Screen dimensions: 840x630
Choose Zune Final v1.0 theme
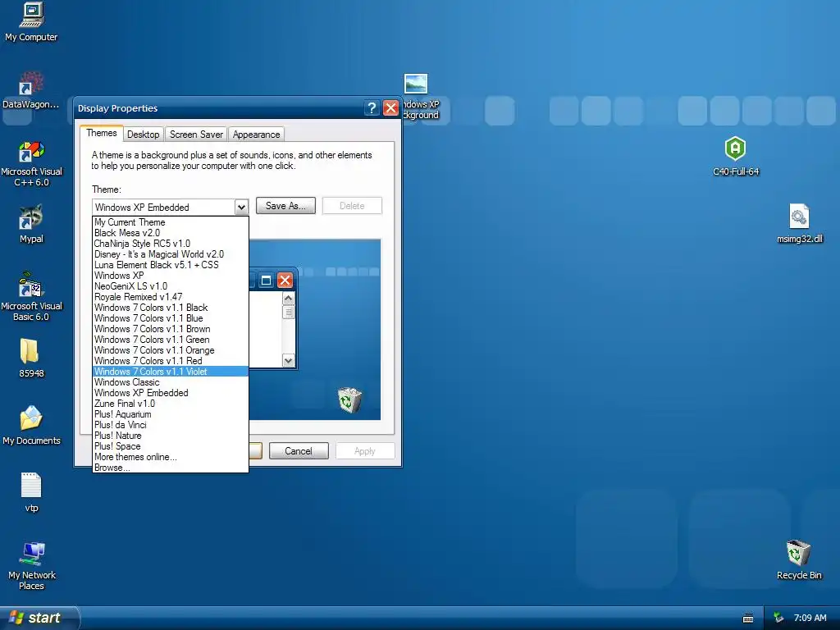[171, 404]
